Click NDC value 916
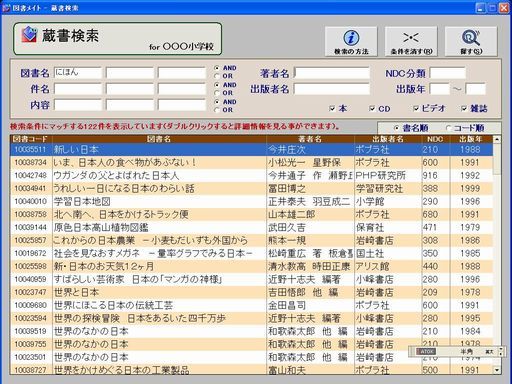Viewport: 512px width, 384px height. point(430,176)
